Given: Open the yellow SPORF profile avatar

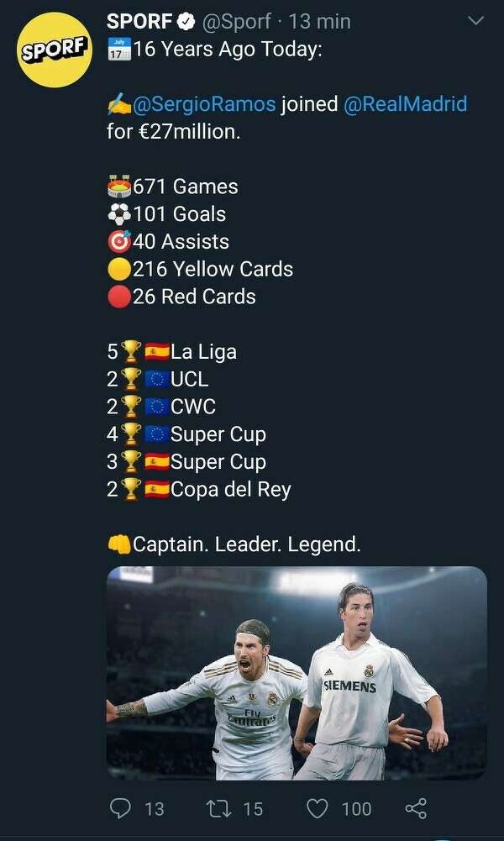Looking at the screenshot, I should click(x=55, y=50).
